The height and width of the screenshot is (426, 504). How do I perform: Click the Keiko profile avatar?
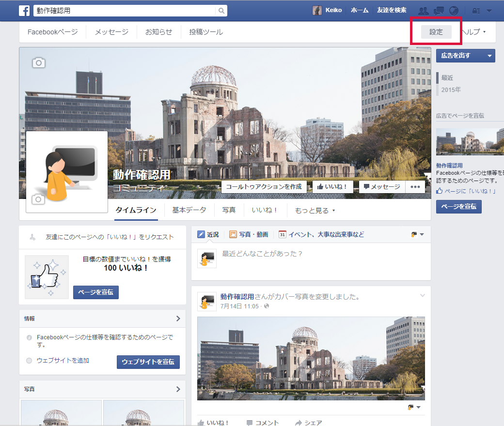pyautogui.click(x=317, y=10)
